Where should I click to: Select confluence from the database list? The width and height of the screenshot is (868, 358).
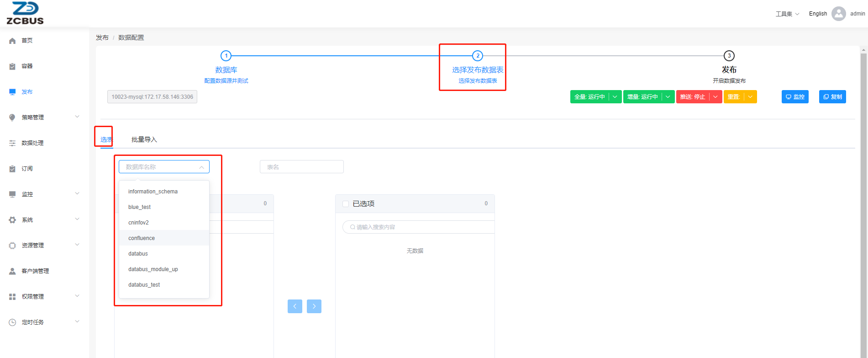coord(142,238)
